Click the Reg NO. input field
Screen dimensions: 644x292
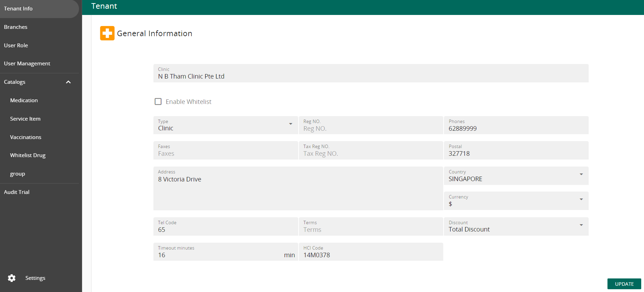point(371,125)
